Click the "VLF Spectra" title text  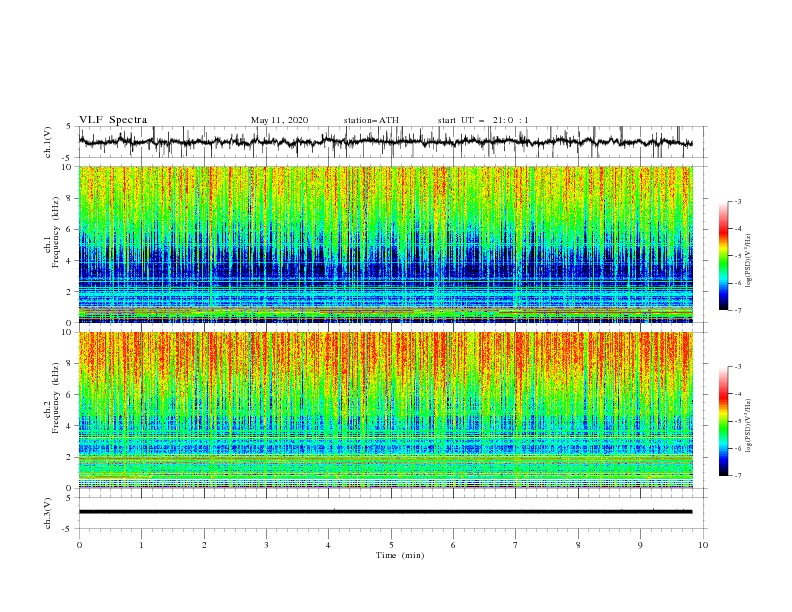coord(113,120)
